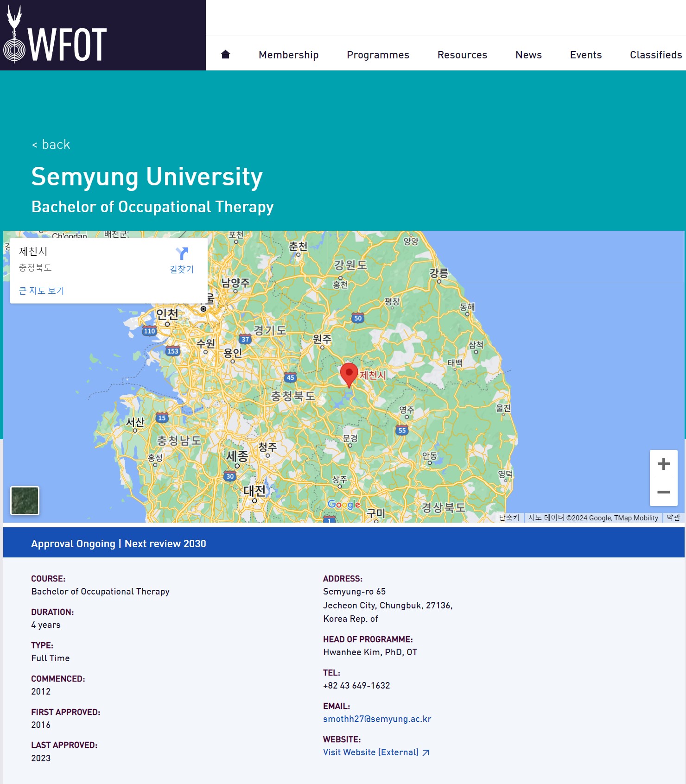Image resolution: width=686 pixels, height=784 pixels.
Task: Click route 37 highway shield on map
Action: coord(245,339)
